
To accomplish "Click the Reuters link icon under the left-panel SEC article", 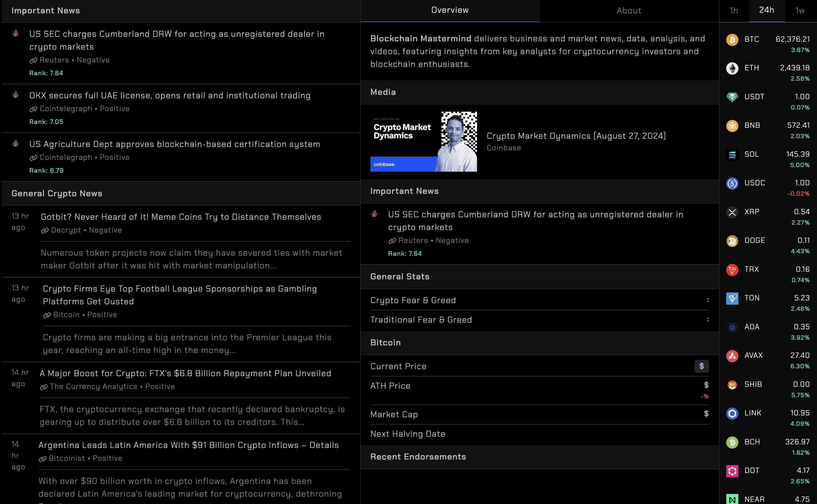I will [x=34, y=60].
